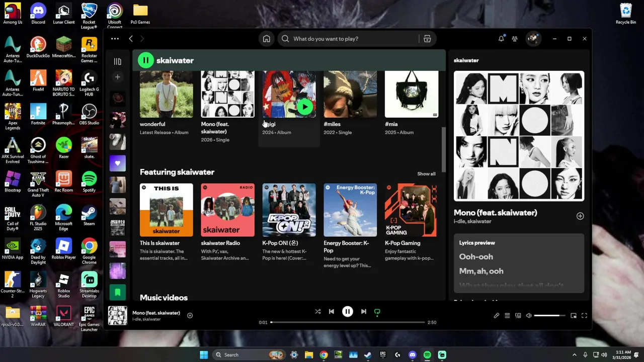
Task: Seek on the song progress bar
Action: pyautogui.click(x=347, y=322)
